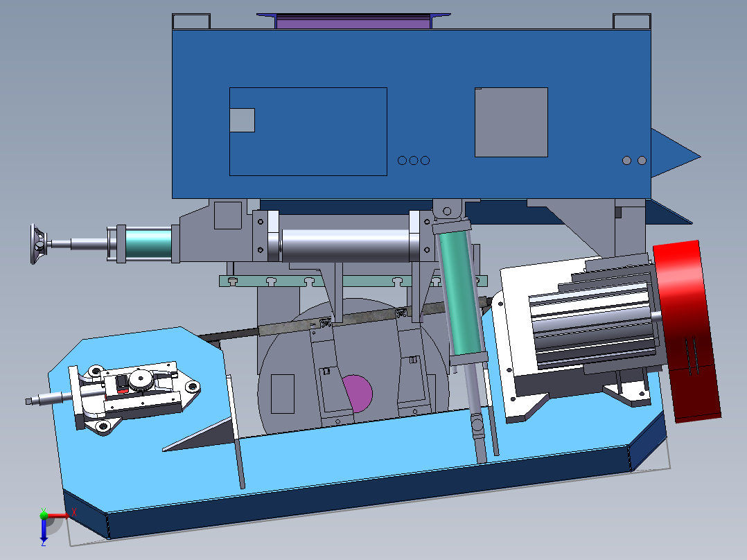Viewport: 747px width, 560px height.
Task: Select the red fan cover on the motor
Action: point(687,331)
